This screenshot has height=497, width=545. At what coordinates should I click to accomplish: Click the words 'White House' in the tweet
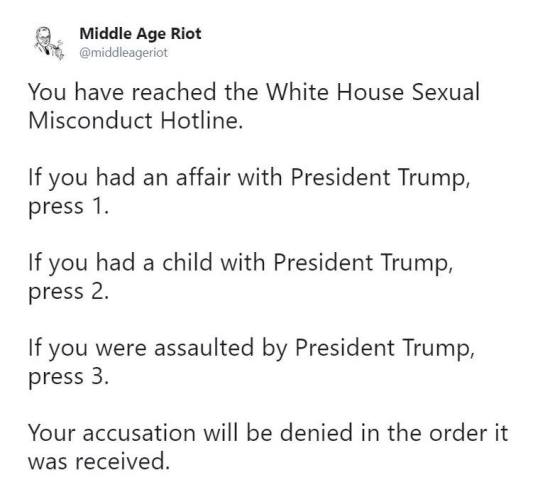(x=335, y=92)
